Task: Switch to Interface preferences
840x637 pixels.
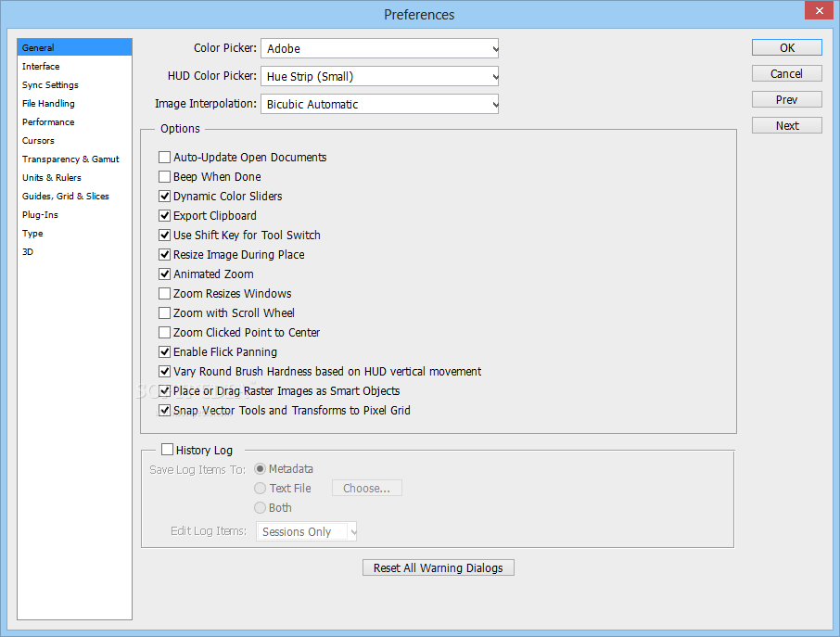Action: coord(74,67)
